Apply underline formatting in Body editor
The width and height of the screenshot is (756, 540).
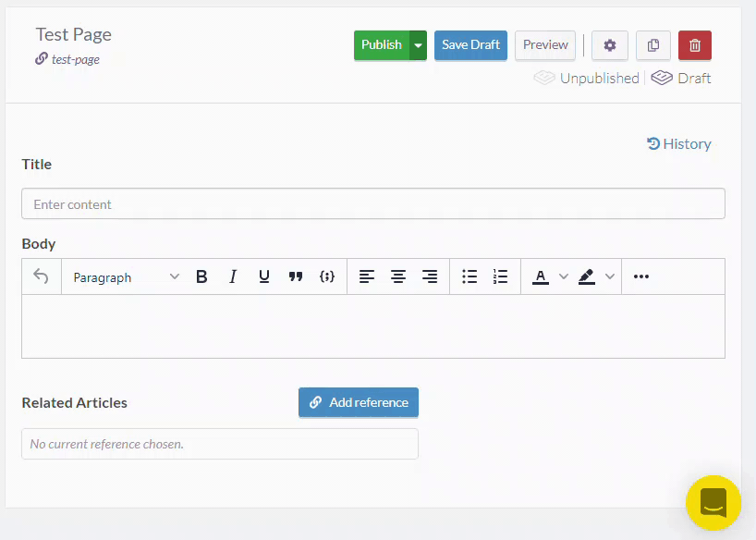click(x=264, y=276)
